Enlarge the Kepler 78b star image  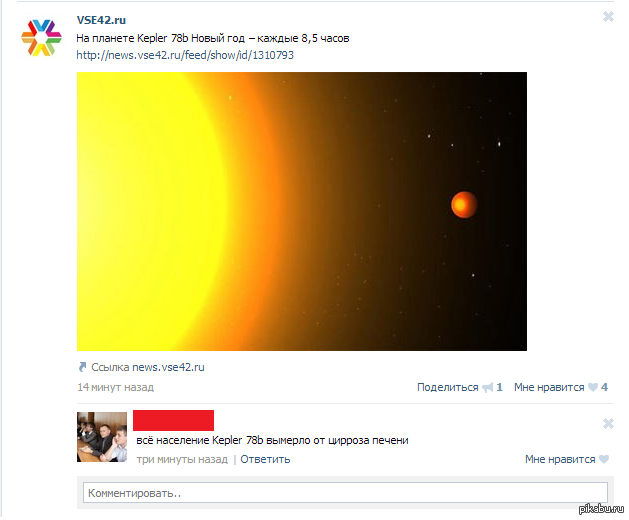[302, 211]
